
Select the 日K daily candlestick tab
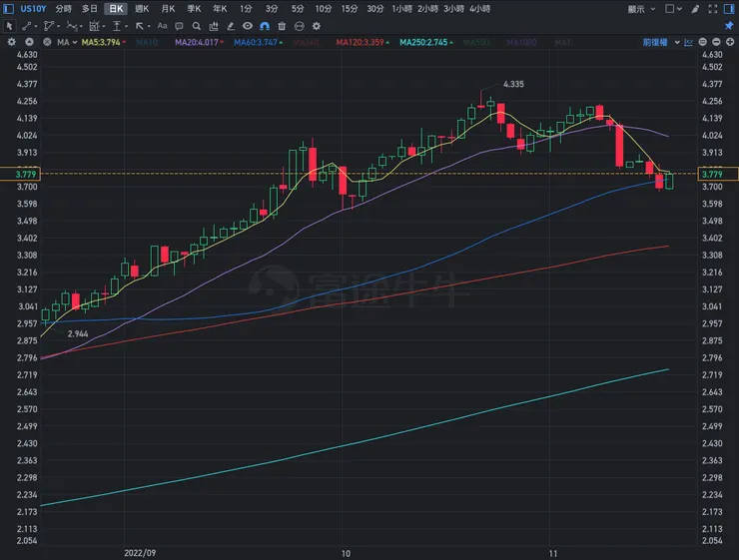[x=116, y=9]
